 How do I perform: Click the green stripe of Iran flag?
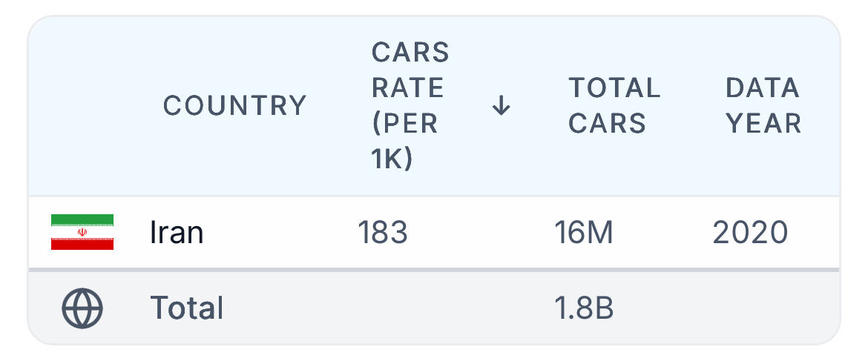pos(82,219)
